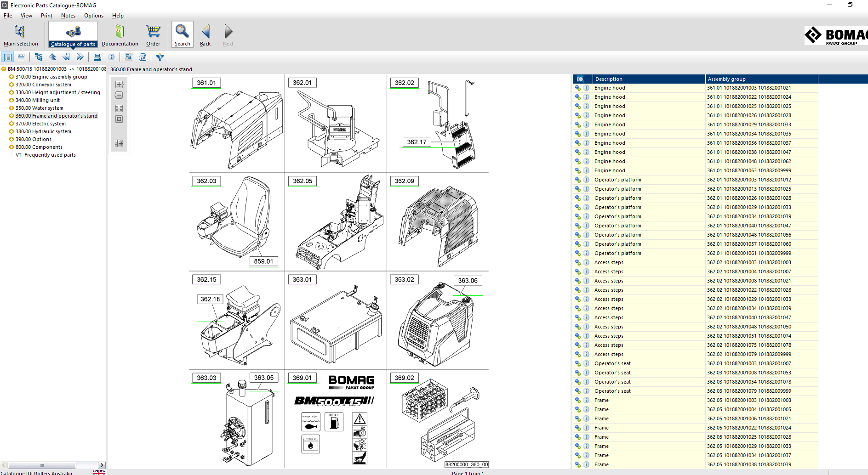Click the Order shopping cart icon

pos(153,31)
